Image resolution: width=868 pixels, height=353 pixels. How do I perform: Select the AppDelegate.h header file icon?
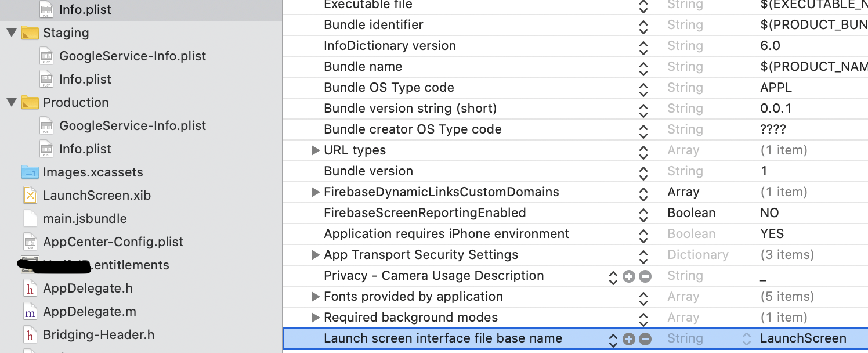(30, 288)
